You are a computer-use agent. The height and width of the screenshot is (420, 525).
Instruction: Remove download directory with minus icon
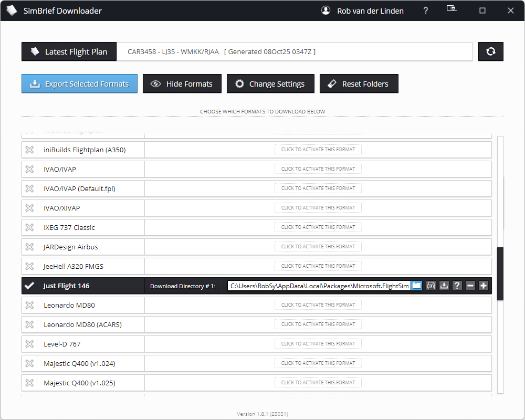pyautogui.click(x=470, y=286)
